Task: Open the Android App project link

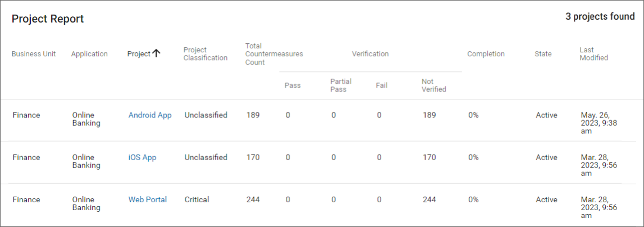Action: click(x=150, y=115)
